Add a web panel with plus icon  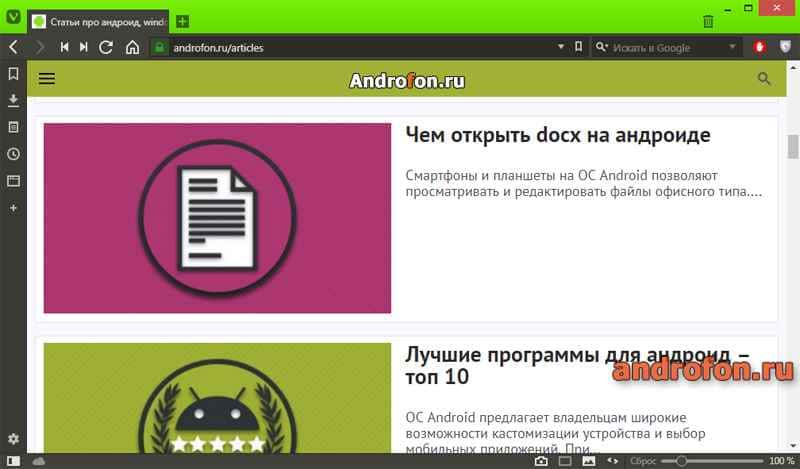tap(13, 208)
